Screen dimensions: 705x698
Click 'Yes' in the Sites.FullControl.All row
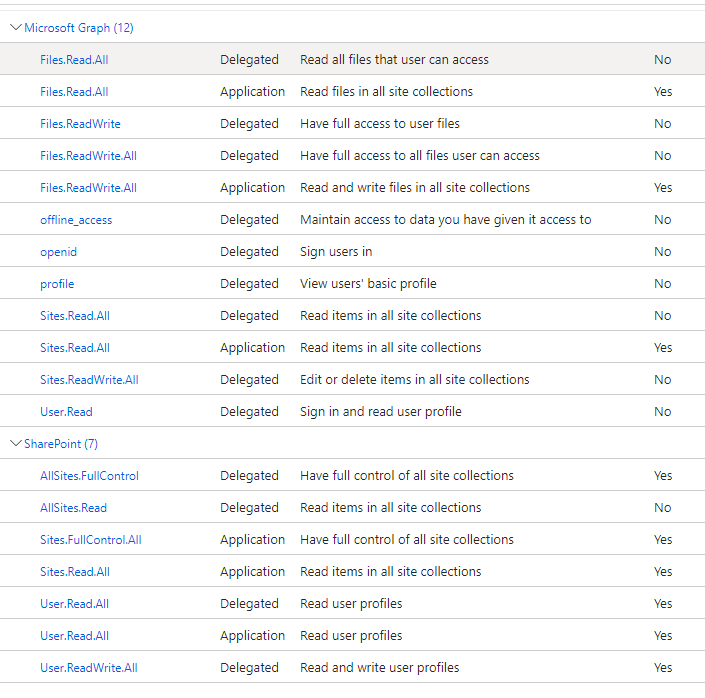(x=663, y=540)
